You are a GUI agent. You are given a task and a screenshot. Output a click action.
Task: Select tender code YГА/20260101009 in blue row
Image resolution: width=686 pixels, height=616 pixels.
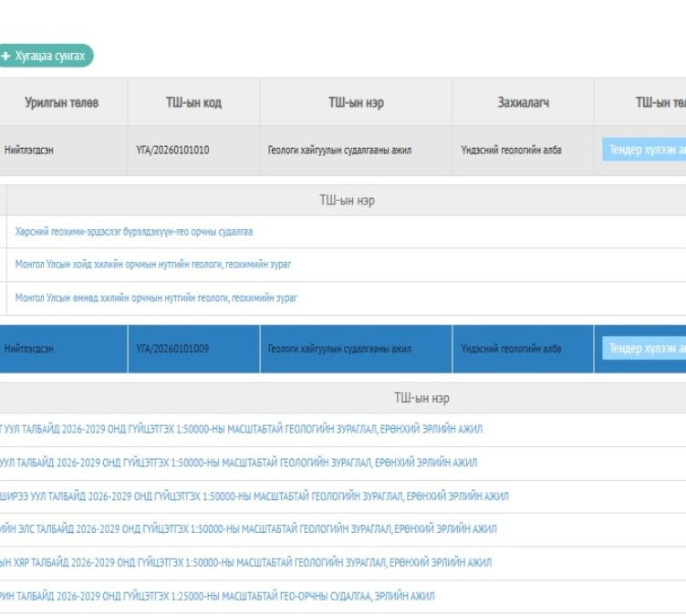[172, 349]
